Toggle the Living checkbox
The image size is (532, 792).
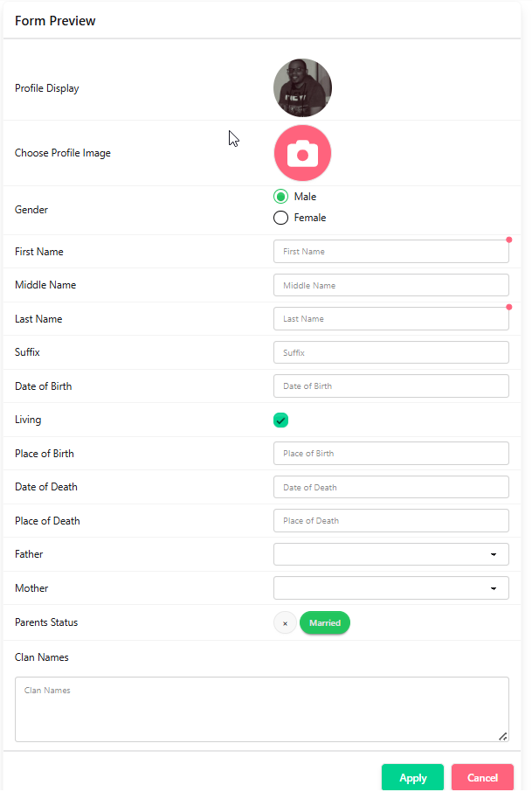tap(280, 420)
